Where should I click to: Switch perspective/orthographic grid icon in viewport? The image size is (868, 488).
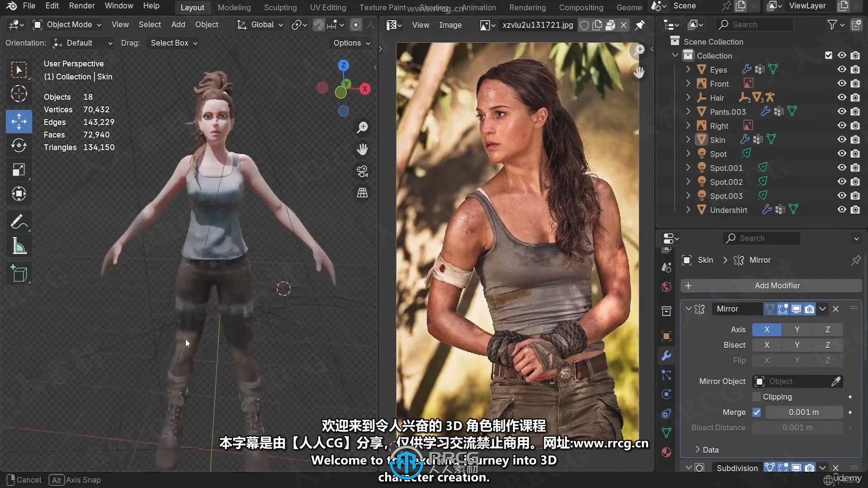click(362, 193)
